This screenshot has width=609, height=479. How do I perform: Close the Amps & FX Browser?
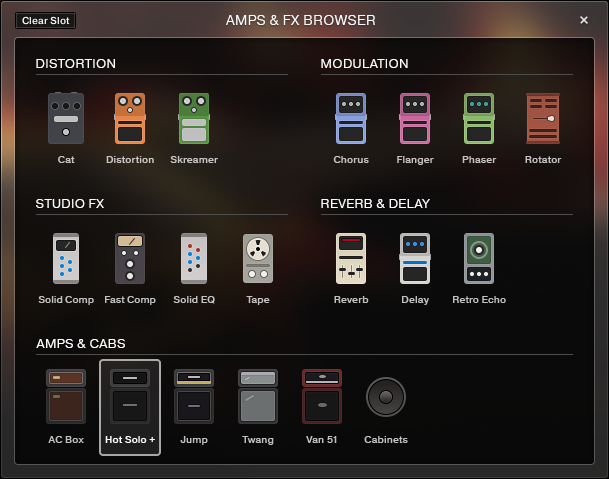584,20
